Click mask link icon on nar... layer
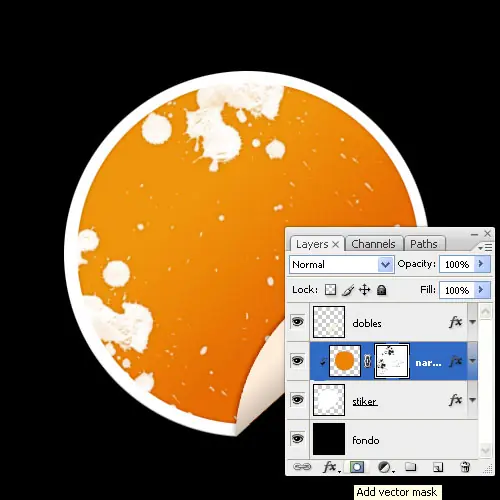Viewport: 500px width, 500px height. point(368,361)
